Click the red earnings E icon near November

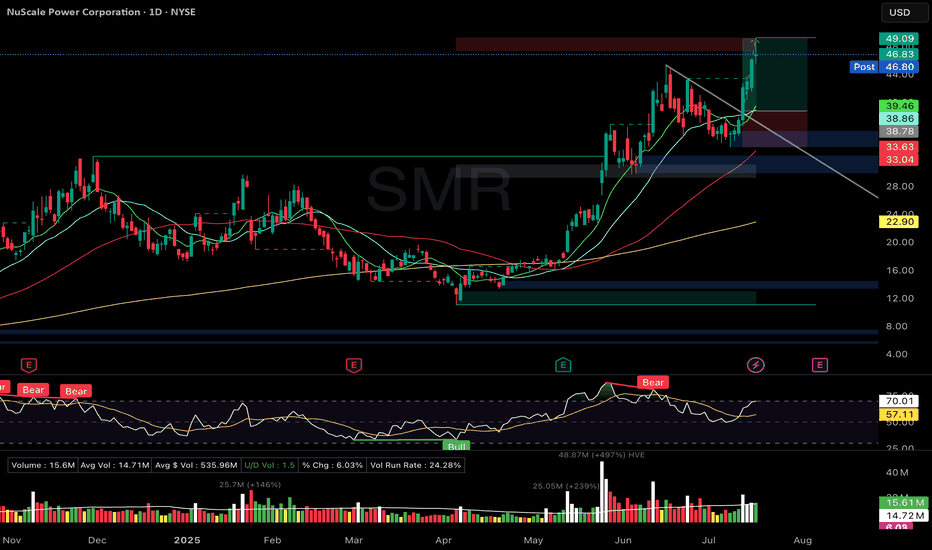point(29,365)
